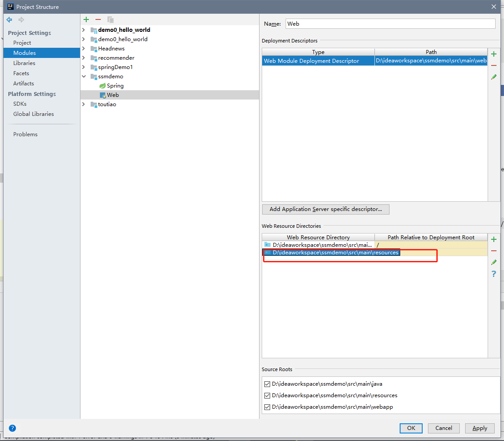The height and width of the screenshot is (441, 504).
Task: Click inside the Name input field
Action: pos(389,23)
